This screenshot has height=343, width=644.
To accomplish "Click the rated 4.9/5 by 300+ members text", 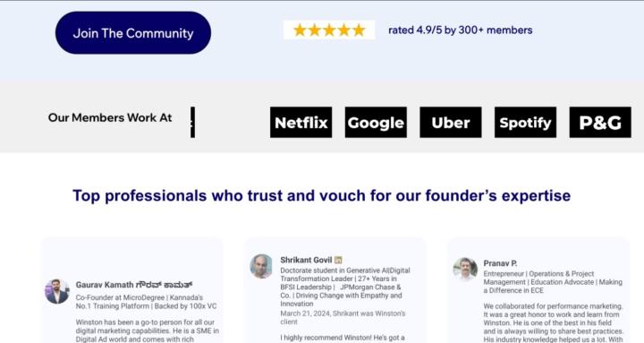I will tap(460, 30).
